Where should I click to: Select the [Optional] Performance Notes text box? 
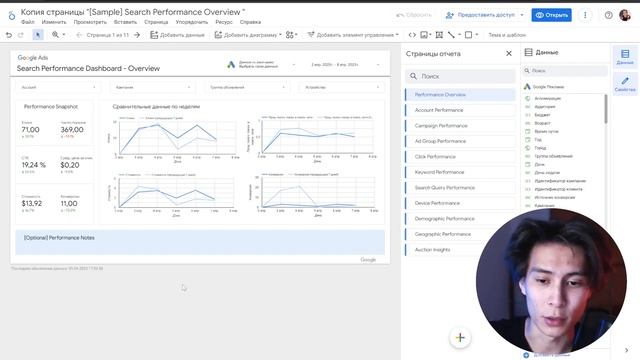point(200,242)
